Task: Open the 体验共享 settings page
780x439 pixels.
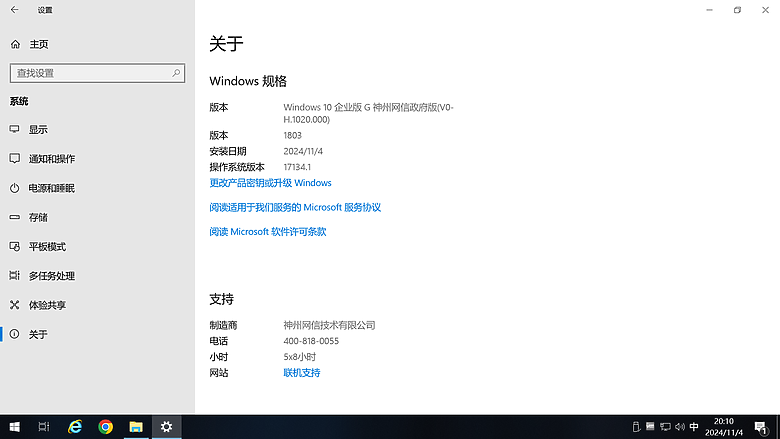Action: point(98,305)
